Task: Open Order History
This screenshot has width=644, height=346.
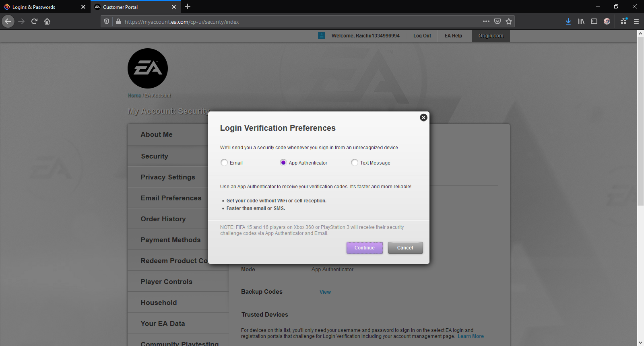Action: coord(178,219)
